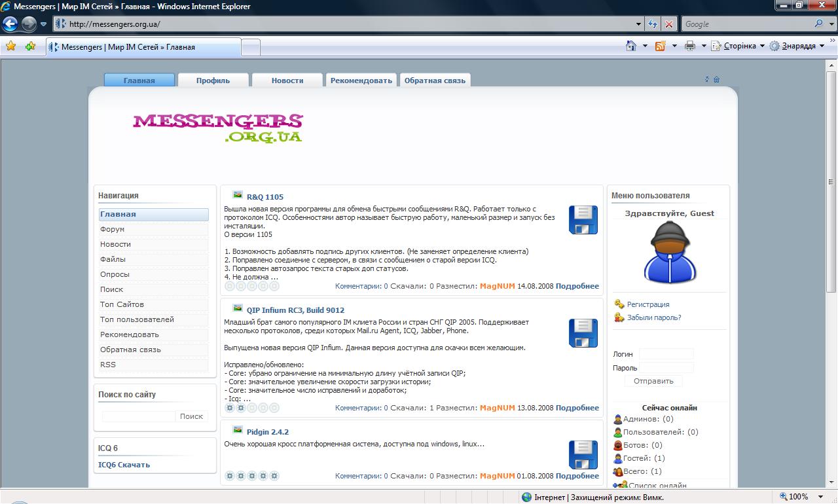
Task: Click the magnifier icon in Google search box
Action: pos(819,24)
